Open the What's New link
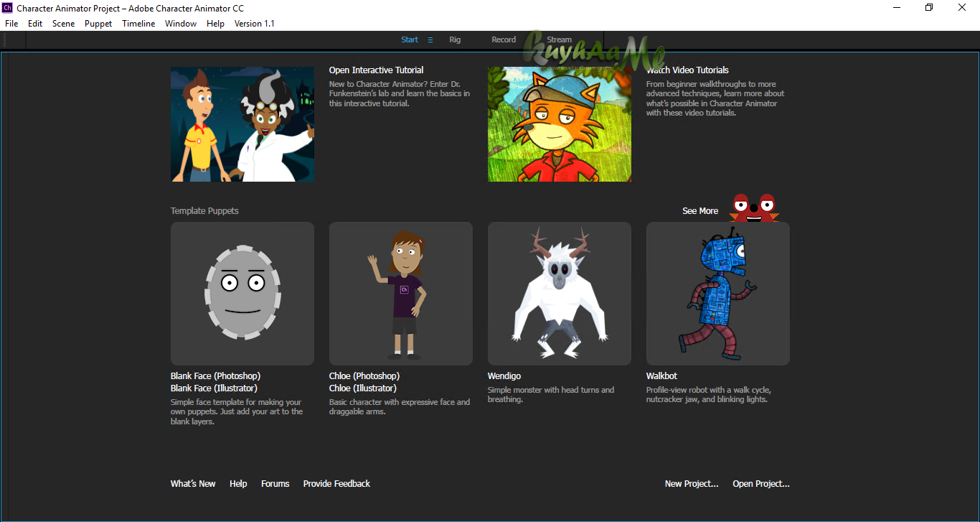This screenshot has width=980, height=522. coord(193,484)
